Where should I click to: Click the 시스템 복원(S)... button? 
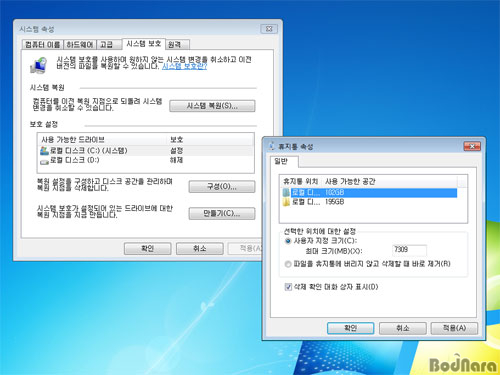pyautogui.click(x=212, y=106)
